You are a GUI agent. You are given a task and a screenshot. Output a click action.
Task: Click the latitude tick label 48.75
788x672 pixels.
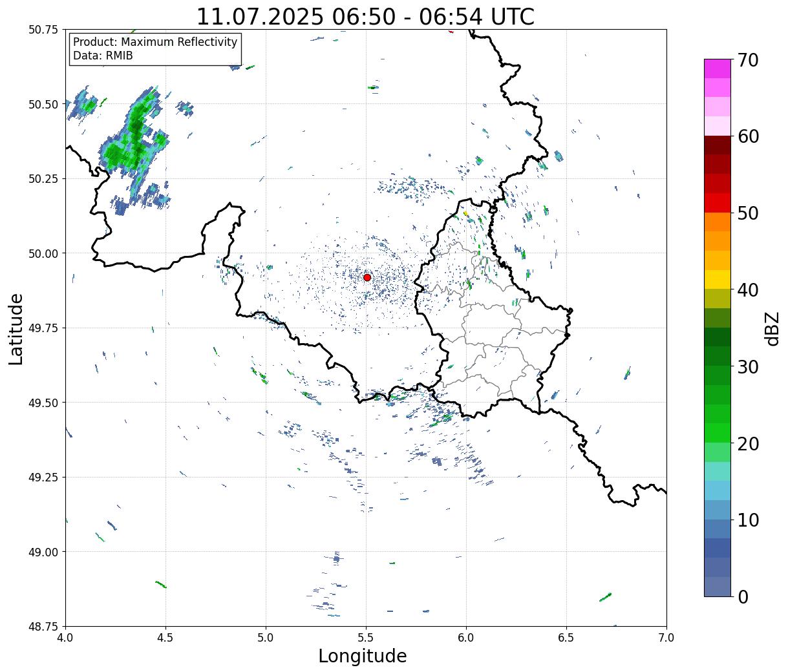tap(43, 626)
